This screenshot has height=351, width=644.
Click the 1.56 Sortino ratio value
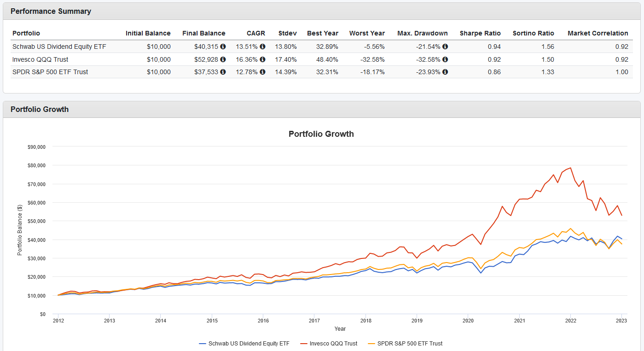[x=548, y=47]
